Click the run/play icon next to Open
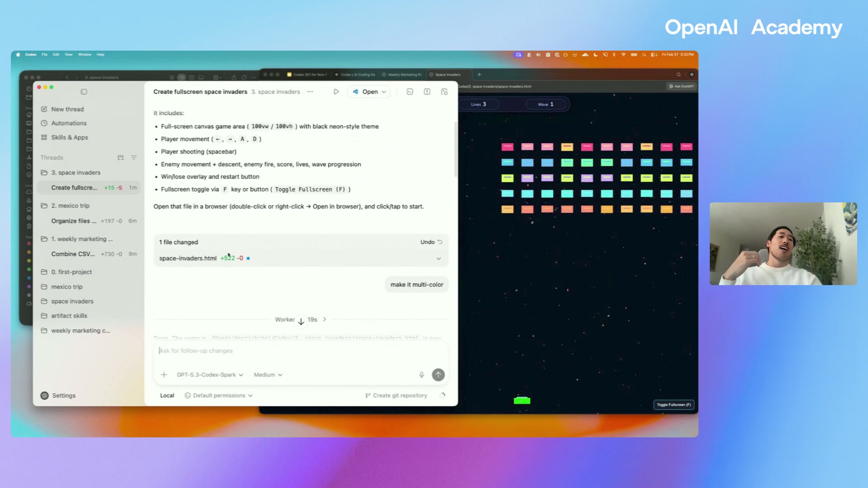The image size is (868, 488). click(336, 92)
